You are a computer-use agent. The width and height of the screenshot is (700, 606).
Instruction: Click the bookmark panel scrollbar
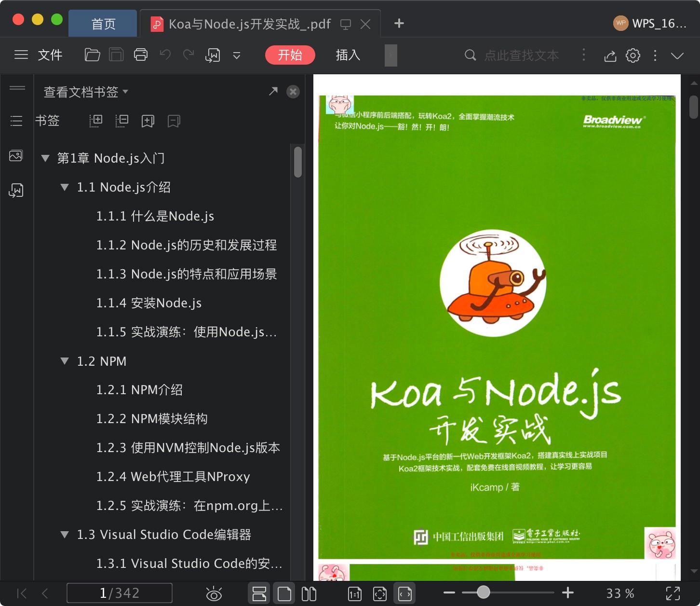pyautogui.click(x=298, y=162)
